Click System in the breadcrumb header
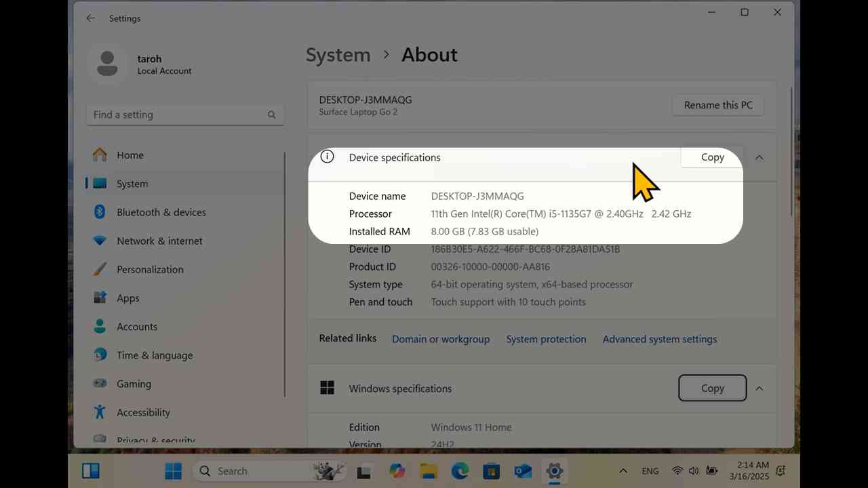This screenshot has height=488, width=868. 338,55
